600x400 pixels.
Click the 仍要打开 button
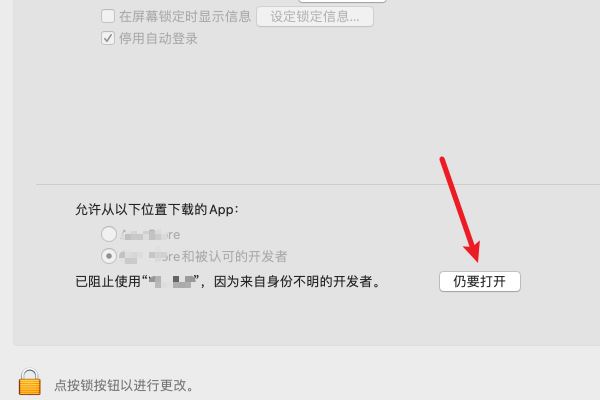pos(480,281)
